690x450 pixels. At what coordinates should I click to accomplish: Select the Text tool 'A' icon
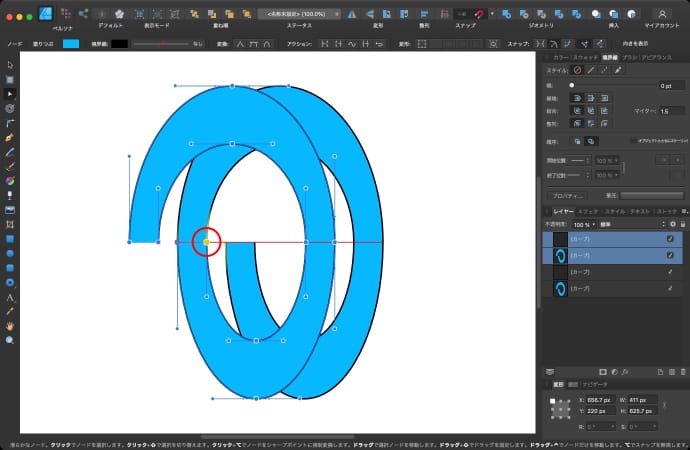click(x=10, y=297)
